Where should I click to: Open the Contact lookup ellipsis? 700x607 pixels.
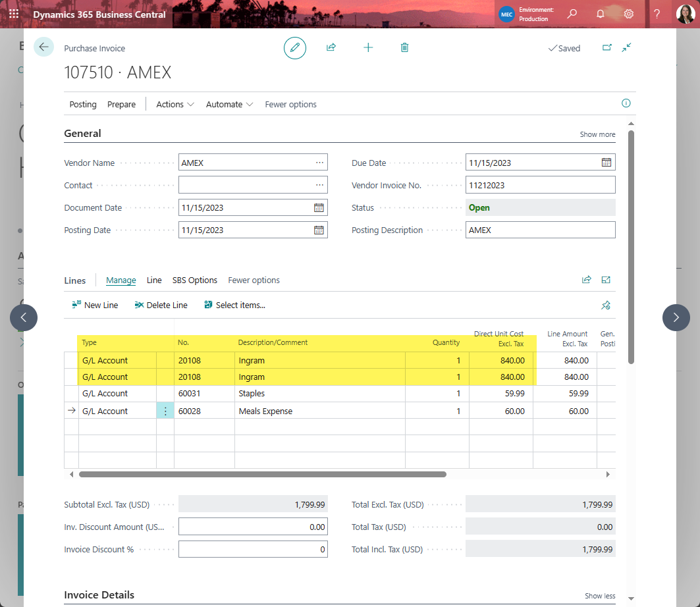[319, 185]
